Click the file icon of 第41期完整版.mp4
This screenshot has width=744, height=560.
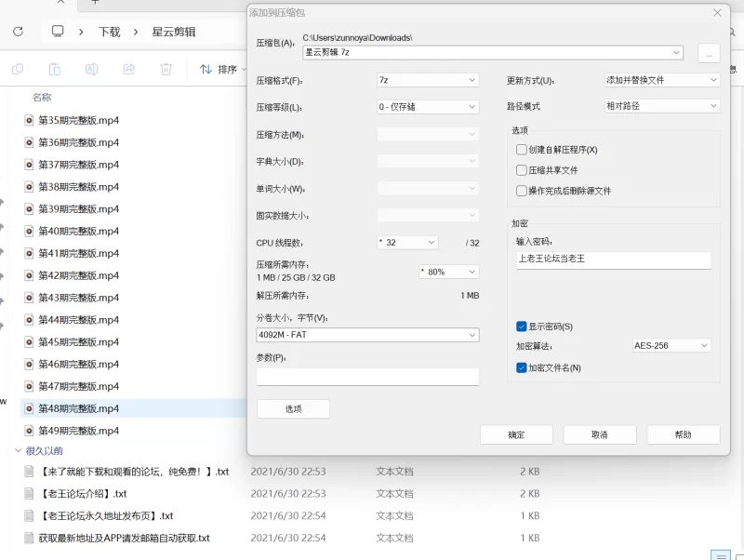29,253
